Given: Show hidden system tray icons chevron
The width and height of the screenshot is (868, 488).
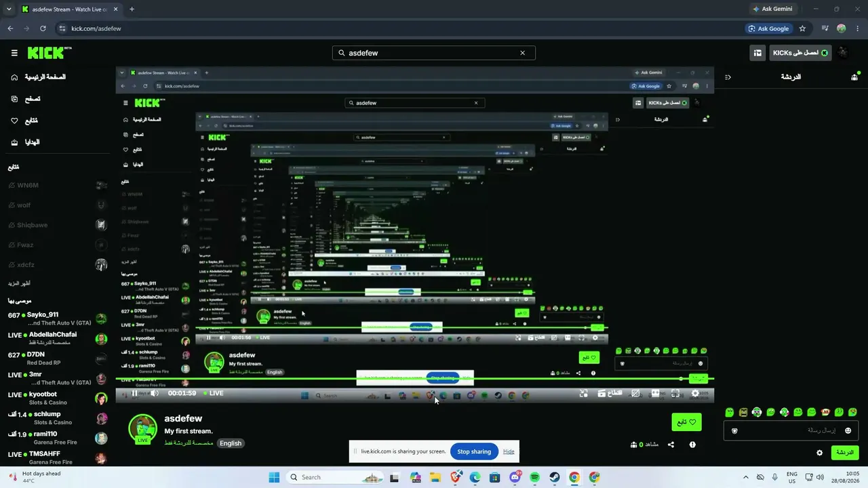Looking at the screenshot, I should click(745, 477).
